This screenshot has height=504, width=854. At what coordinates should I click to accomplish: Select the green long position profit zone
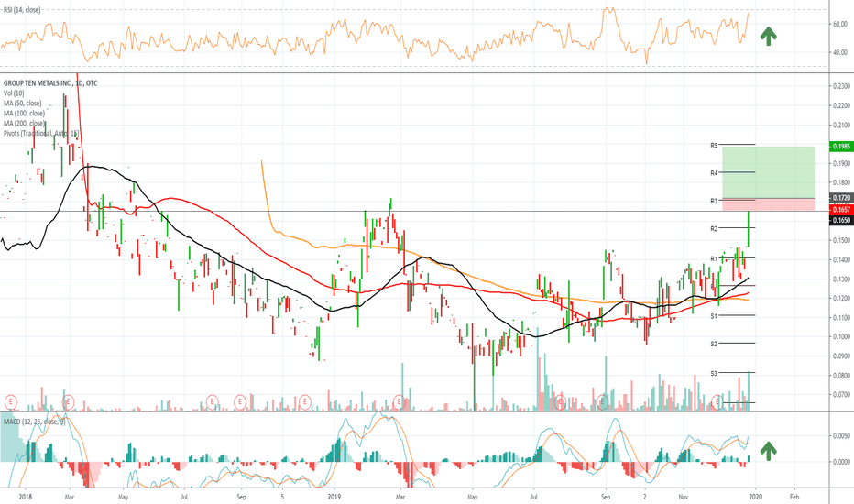point(769,172)
